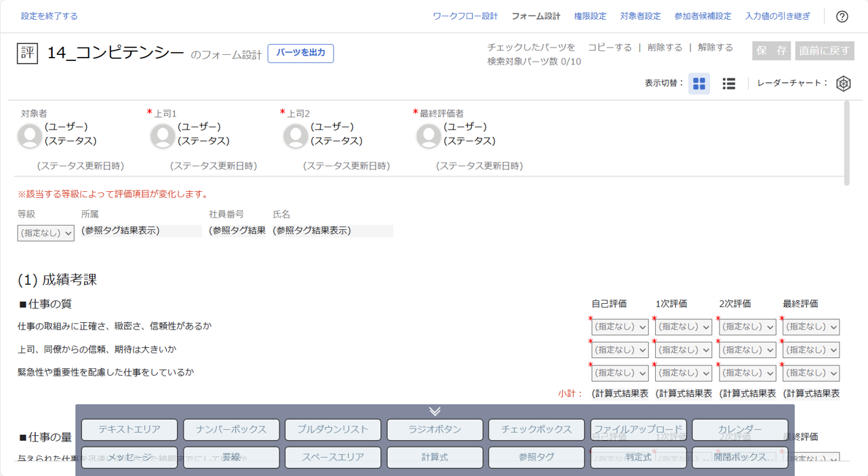Open 最終評価 dropdown for 緊急性や重要性 row

tap(811, 373)
